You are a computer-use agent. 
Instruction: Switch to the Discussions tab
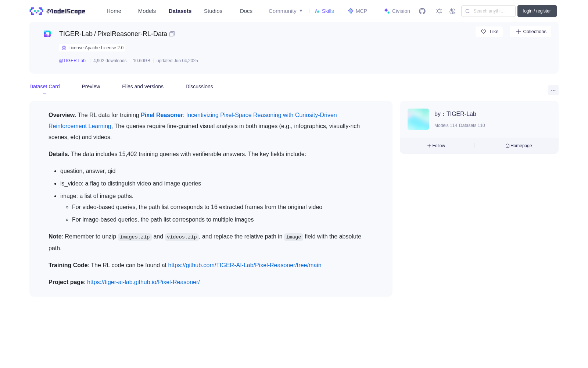tap(199, 86)
